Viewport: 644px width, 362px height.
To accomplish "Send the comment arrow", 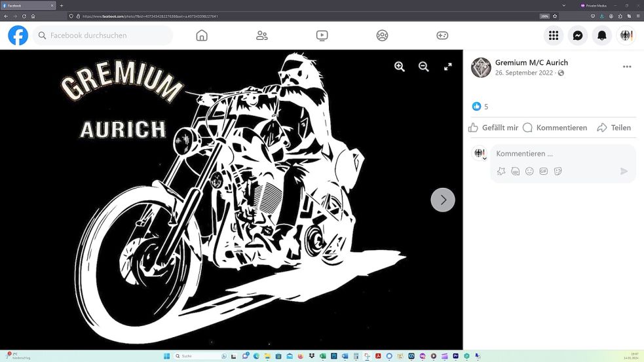I will click(x=624, y=171).
